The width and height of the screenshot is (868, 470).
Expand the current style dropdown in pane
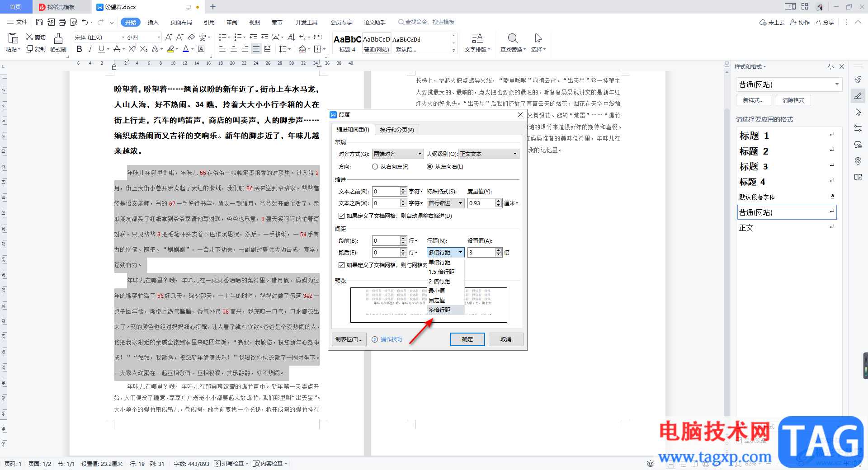[836, 85]
